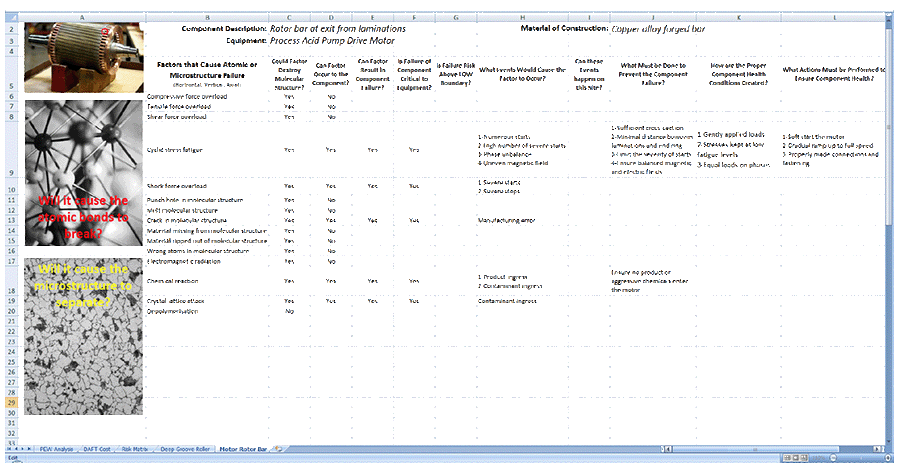Select the 'Component Description:' label cell
Screen dimensions: 900x471
coord(224,29)
